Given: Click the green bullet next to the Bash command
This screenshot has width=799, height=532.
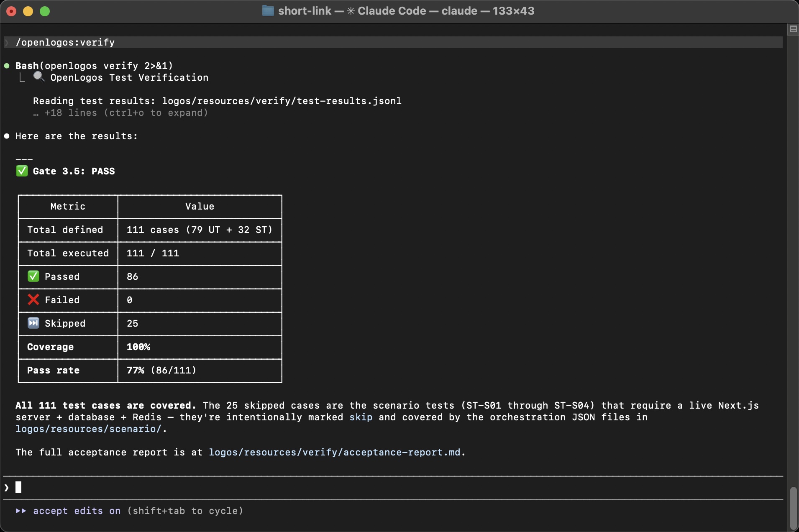Looking at the screenshot, I should point(6,66).
